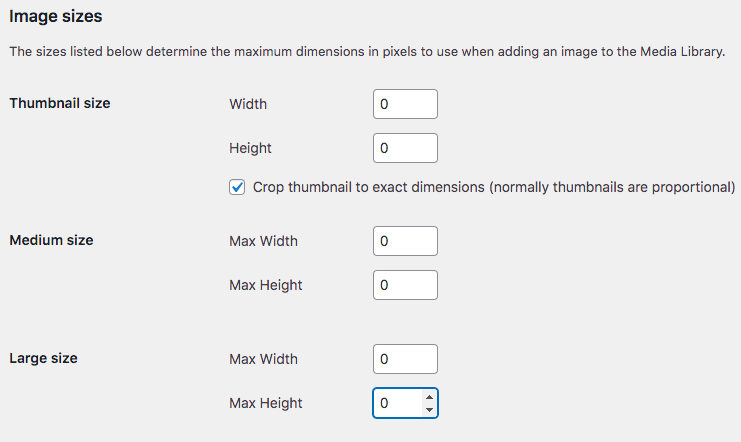Click the Max Width label for Medium size

tap(263, 241)
